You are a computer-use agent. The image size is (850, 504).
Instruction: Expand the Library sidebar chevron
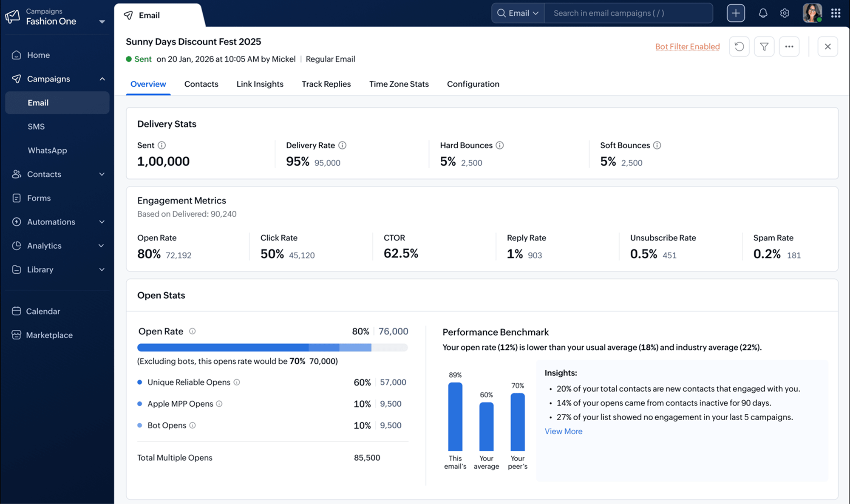tap(102, 269)
